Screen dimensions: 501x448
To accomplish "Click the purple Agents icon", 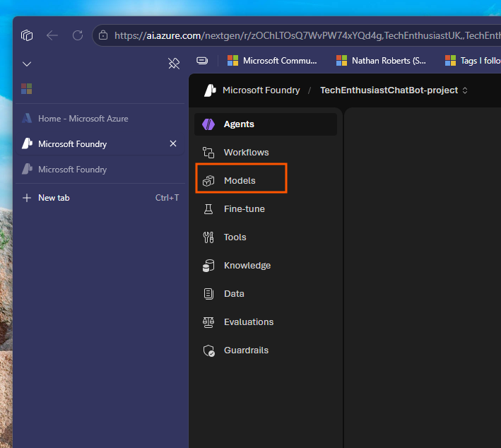I will point(208,124).
